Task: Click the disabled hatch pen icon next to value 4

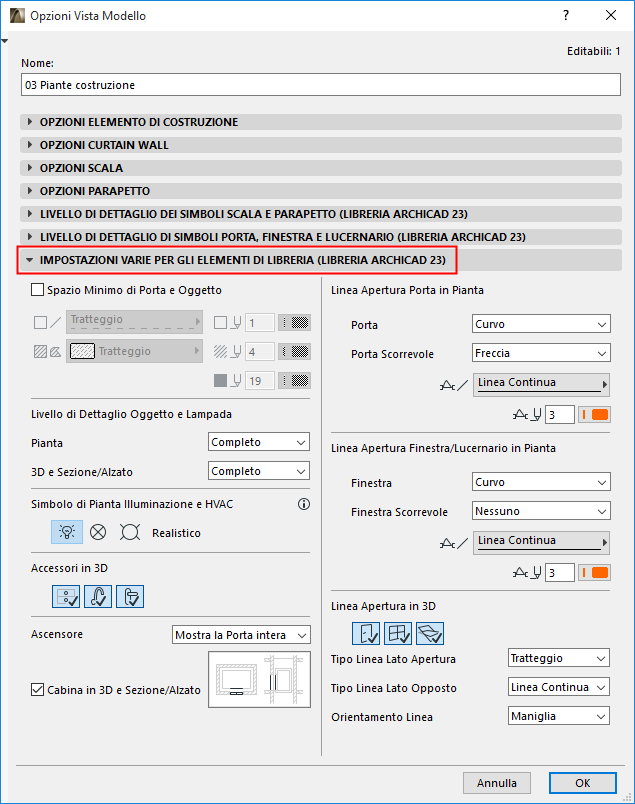Action: 227,351
